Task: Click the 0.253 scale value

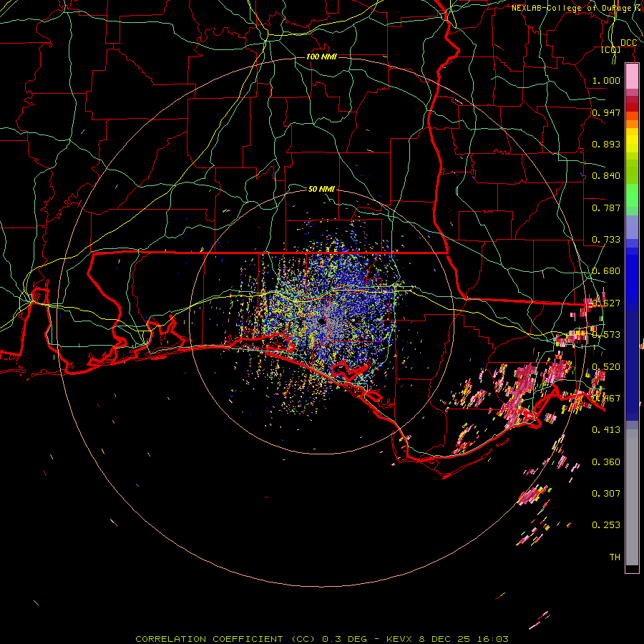Action: [606, 525]
